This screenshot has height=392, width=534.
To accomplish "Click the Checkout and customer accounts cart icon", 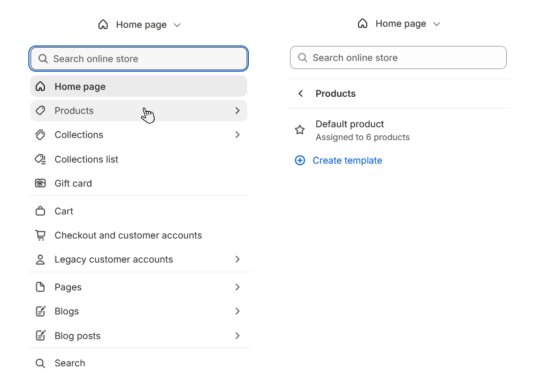I will 40,235.
